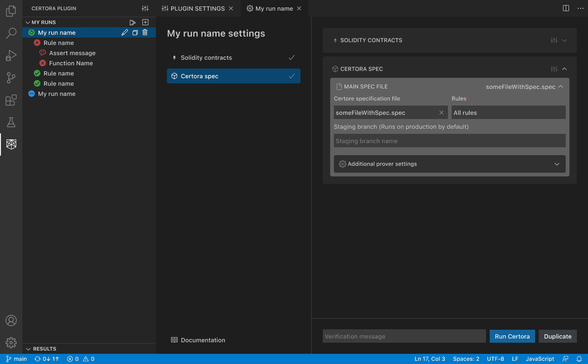The height and width of the screenshot is (364, 588).
Task: Go to line via Ln 17, Col 3
Action: (x=430, y=359)
